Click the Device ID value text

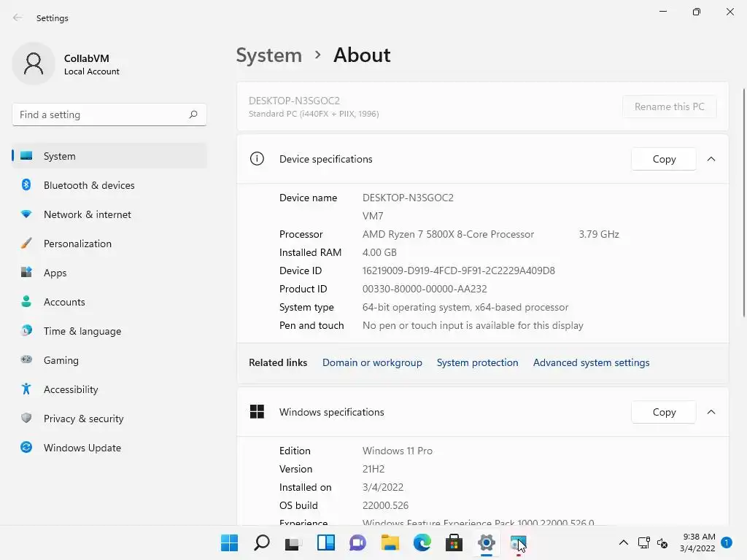pos(458,271)
